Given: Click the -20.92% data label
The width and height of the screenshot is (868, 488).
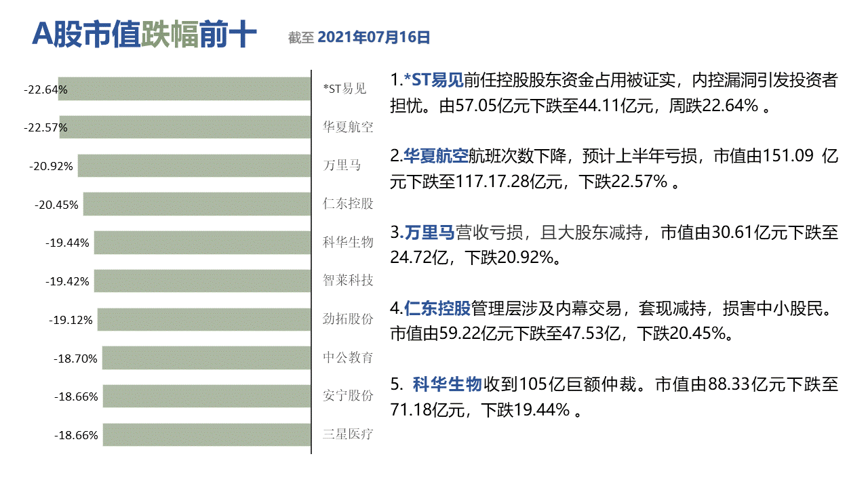Looking at the screenshot, I should (51, 166).
